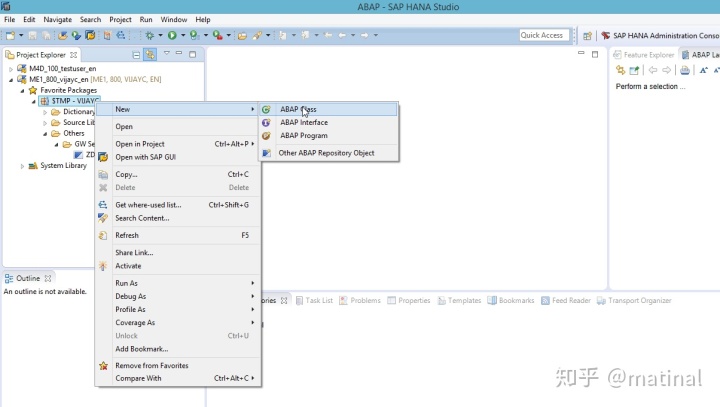Click the New wizard toolbar icon
The height and width of the screenshot is (407, 720).
pos(11,35)
